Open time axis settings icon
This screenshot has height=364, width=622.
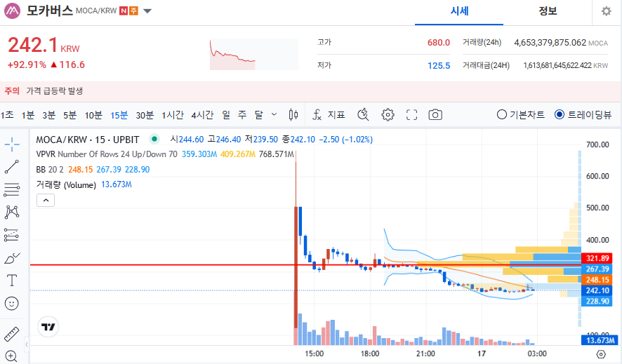[601, 354]
